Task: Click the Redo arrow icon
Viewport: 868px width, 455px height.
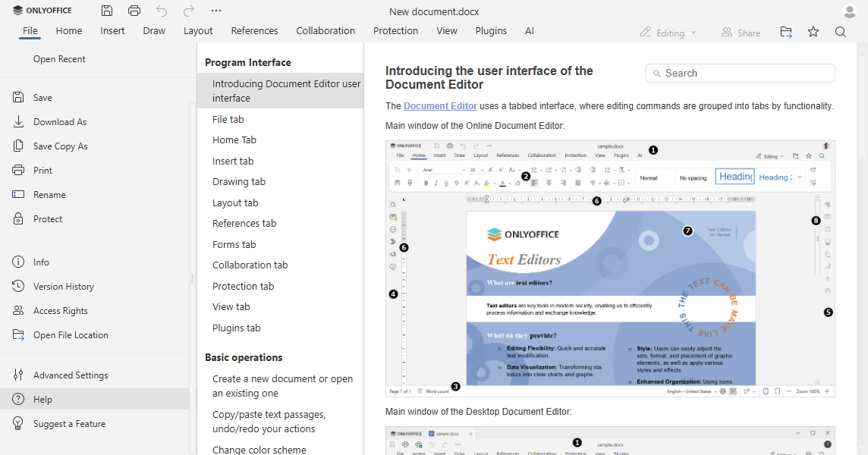Action: coord(189,11)
